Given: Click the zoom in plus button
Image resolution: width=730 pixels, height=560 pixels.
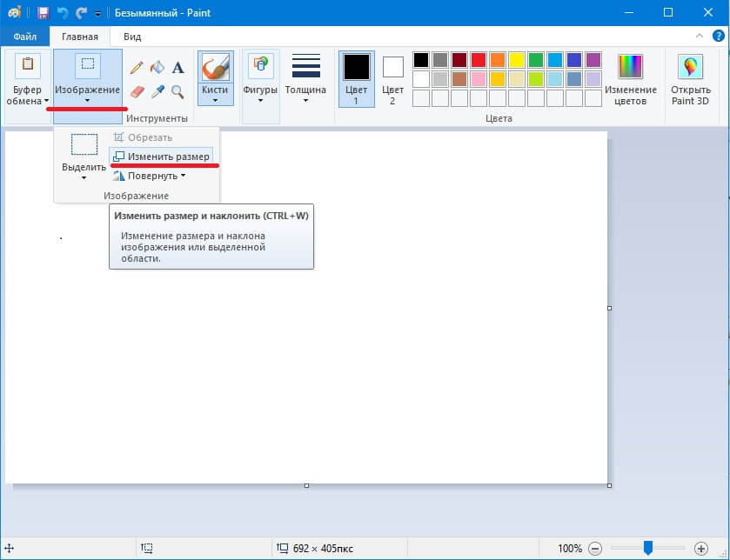Looking at the screenshot, I should [701, 549].
